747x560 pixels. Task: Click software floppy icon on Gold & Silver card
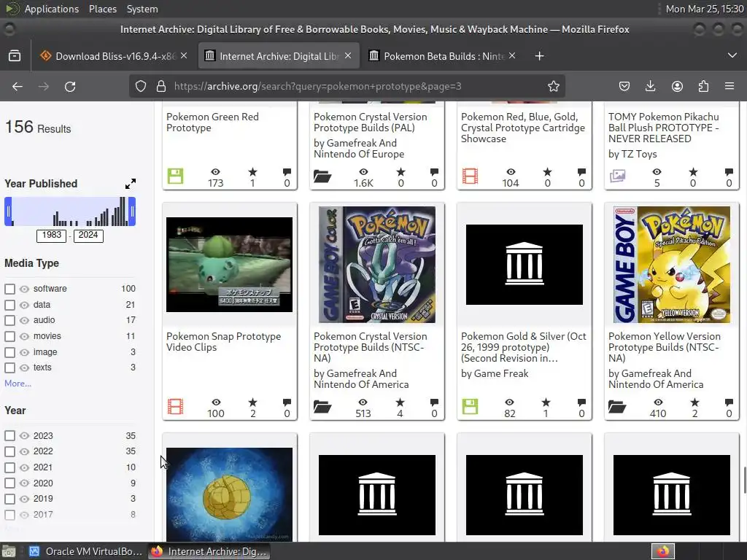pyautogui.click(x=470, y=407)
